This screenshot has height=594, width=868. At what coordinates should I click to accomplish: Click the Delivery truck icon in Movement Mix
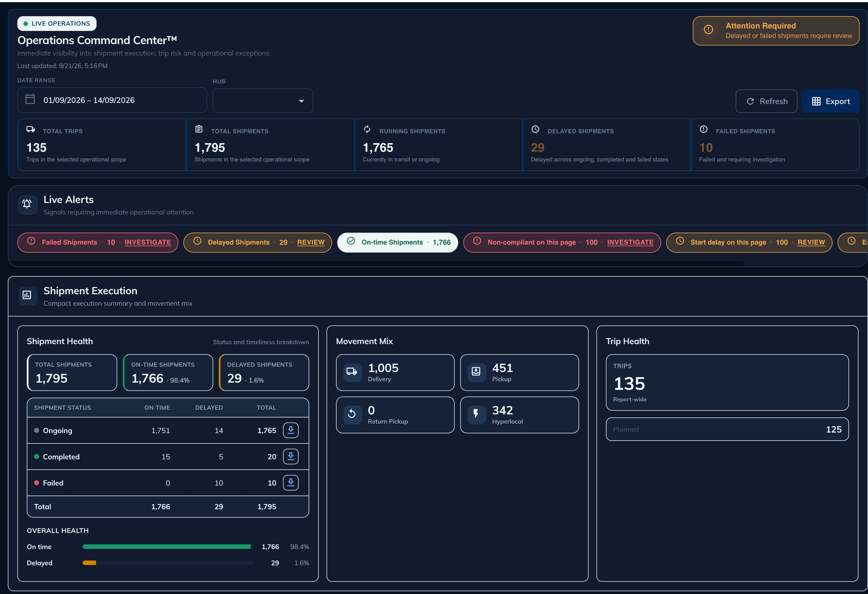pos(352,372)
